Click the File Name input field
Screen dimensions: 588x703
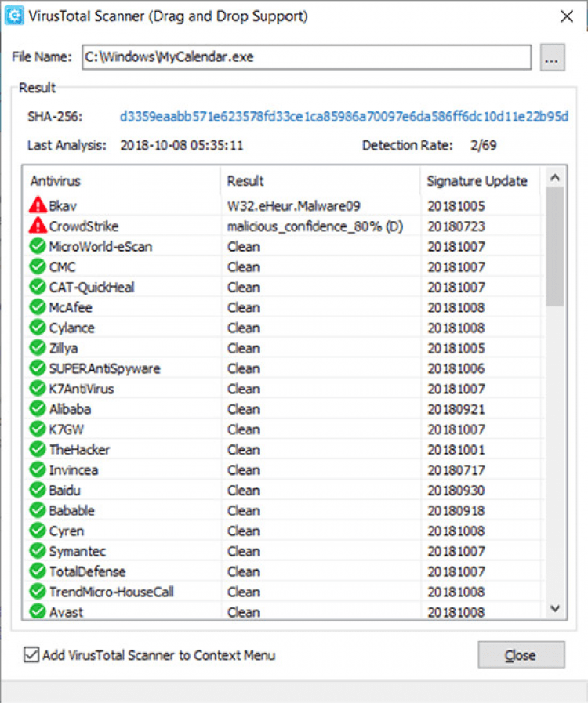307,57
